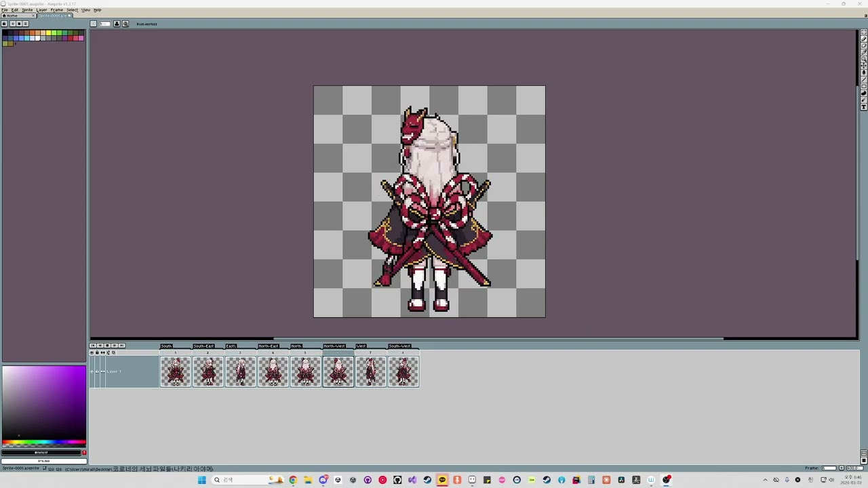Screen dimensions: 868x488
Task: Toggle lock for all layers in header
Action: click(97, 352)
